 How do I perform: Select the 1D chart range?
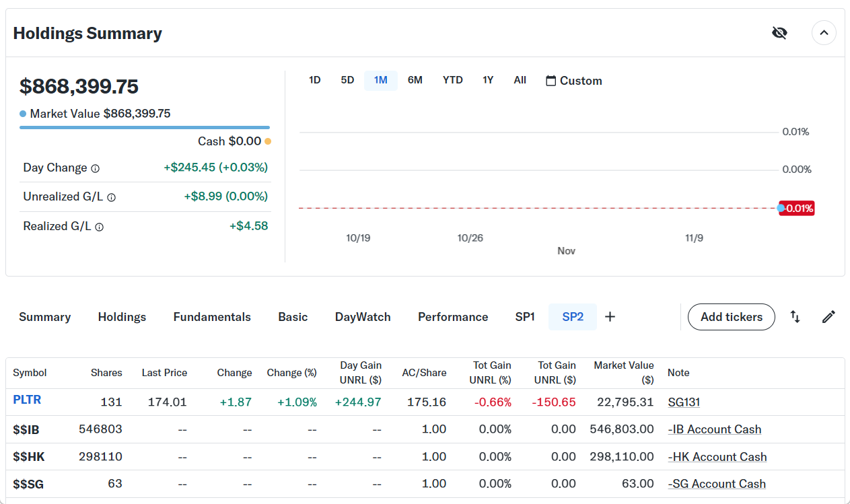pyautogui.click(x=314, y=80)
